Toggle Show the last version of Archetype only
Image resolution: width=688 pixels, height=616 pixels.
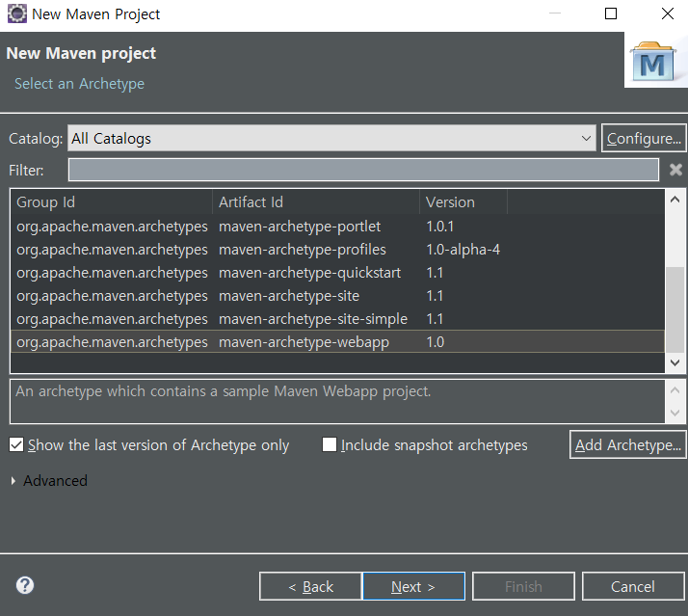click(16, 444)
